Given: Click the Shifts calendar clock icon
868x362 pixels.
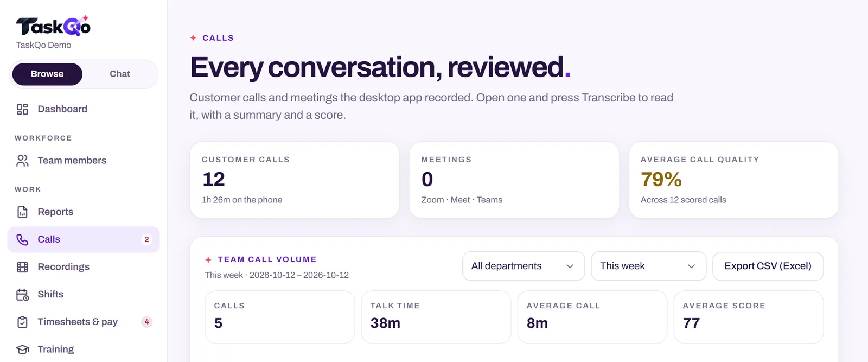Looking at the screenshot, I should click(22, 295).
